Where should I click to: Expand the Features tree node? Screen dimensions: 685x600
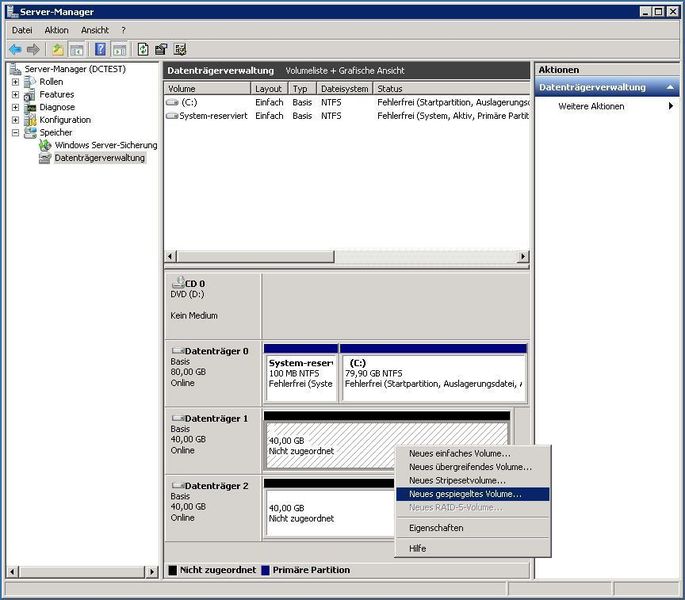pos(15,94)
